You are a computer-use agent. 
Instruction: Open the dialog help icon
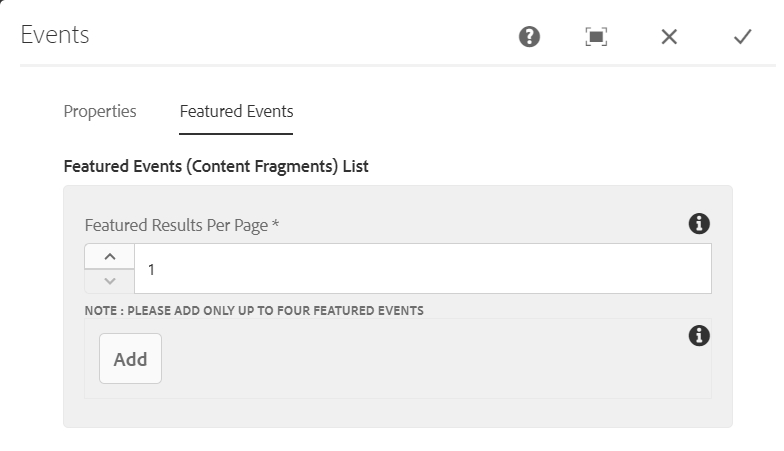(x=529, y=36)
